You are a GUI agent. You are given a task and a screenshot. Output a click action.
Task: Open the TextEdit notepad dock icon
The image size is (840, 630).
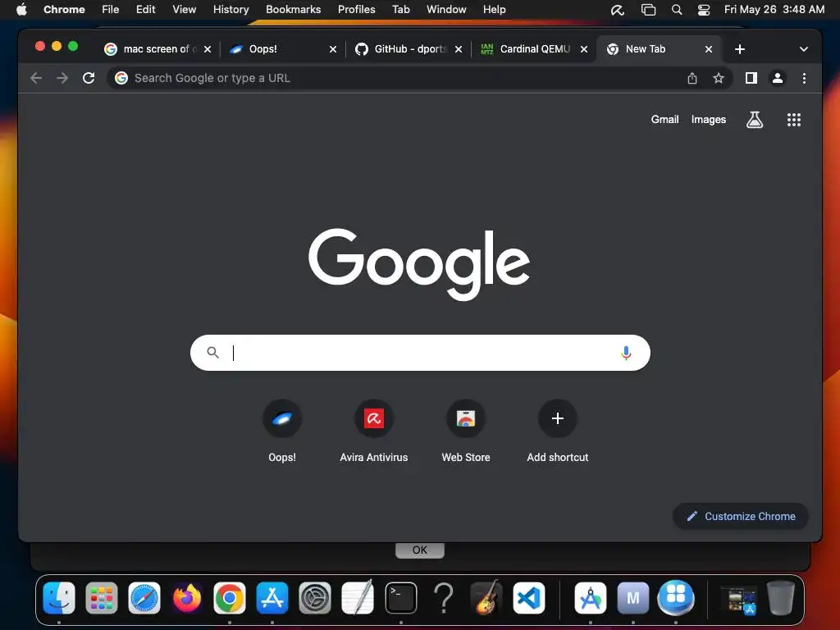tap(358, 598)
